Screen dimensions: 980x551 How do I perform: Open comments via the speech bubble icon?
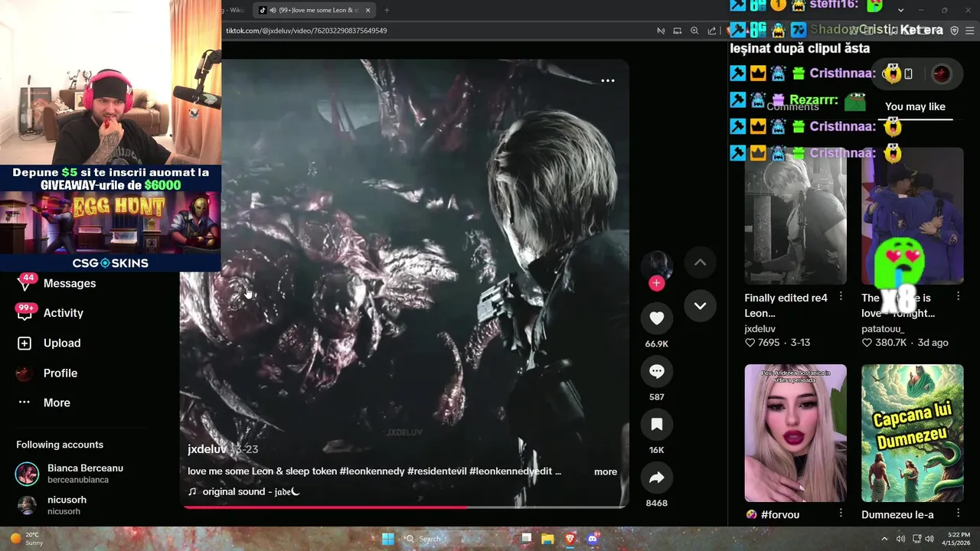tap(656, 371)
